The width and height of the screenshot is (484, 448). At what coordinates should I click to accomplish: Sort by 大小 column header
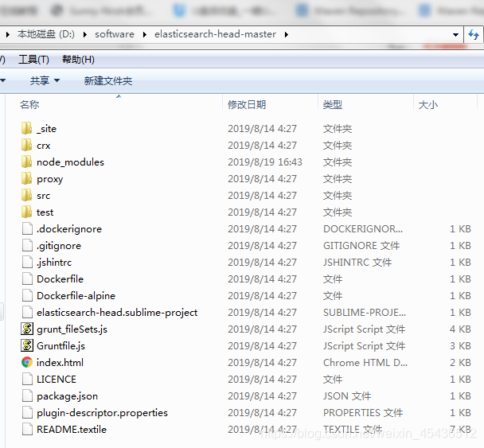click(x=427, y=104)
